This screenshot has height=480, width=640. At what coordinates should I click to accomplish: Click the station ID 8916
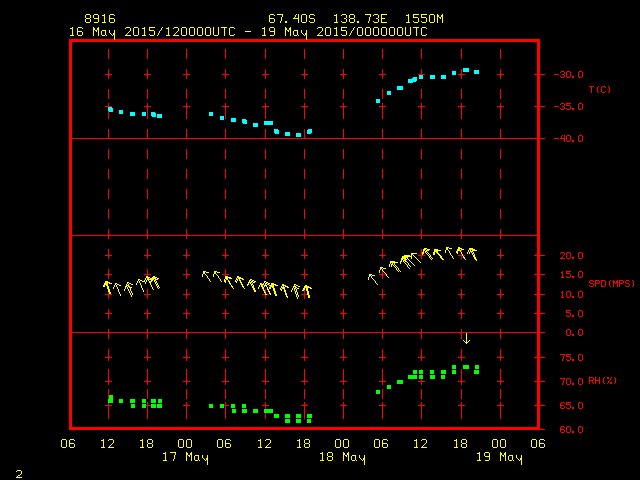click(x=99, y=19)
